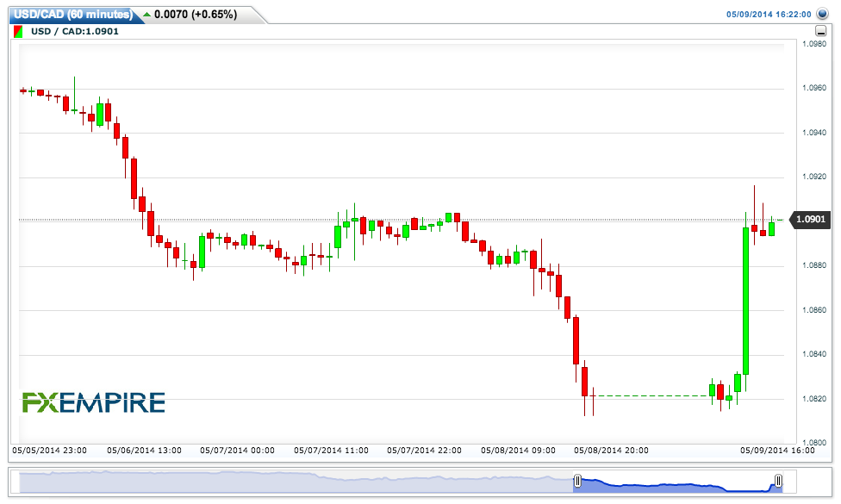Click the 1.0980 axis label
Image resolution: width=841 pixels, height=504 pixels.
814,44
